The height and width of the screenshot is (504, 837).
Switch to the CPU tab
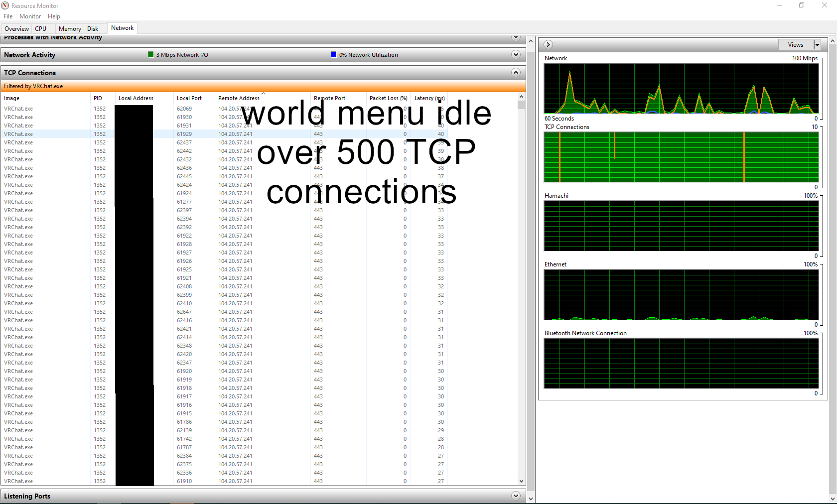pos(41,29)
